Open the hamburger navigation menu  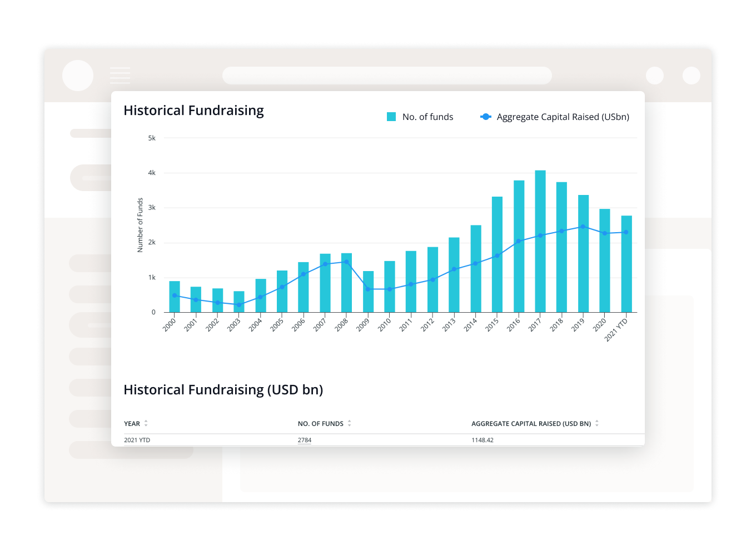120,75
